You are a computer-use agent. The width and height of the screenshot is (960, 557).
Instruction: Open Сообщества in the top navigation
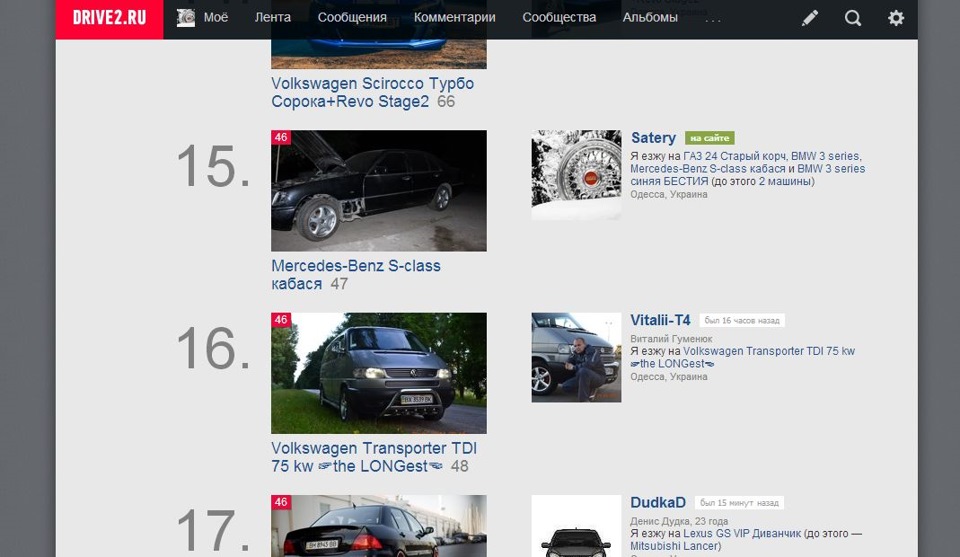559,18
